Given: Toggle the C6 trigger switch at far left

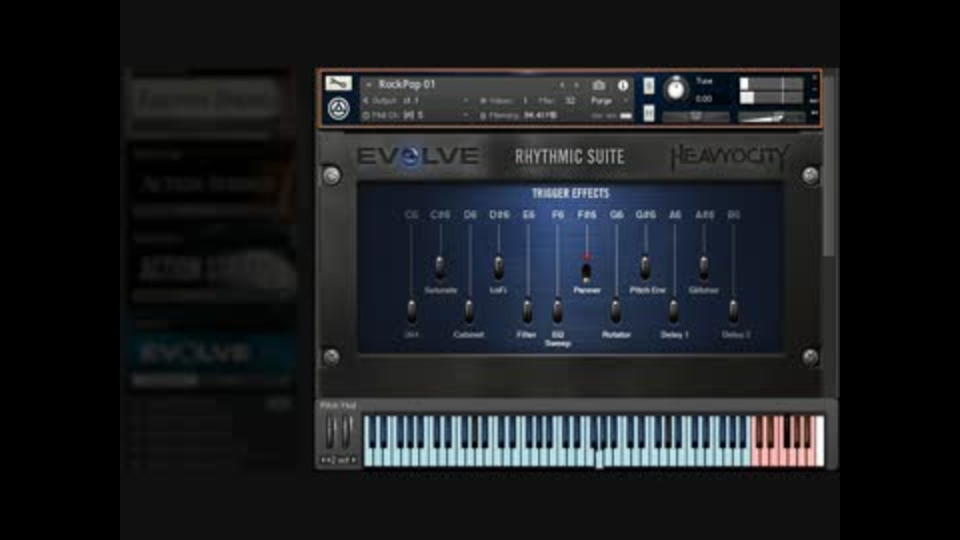Looking at the screenshot, I should pyautogui.click(x=411, y=311).
